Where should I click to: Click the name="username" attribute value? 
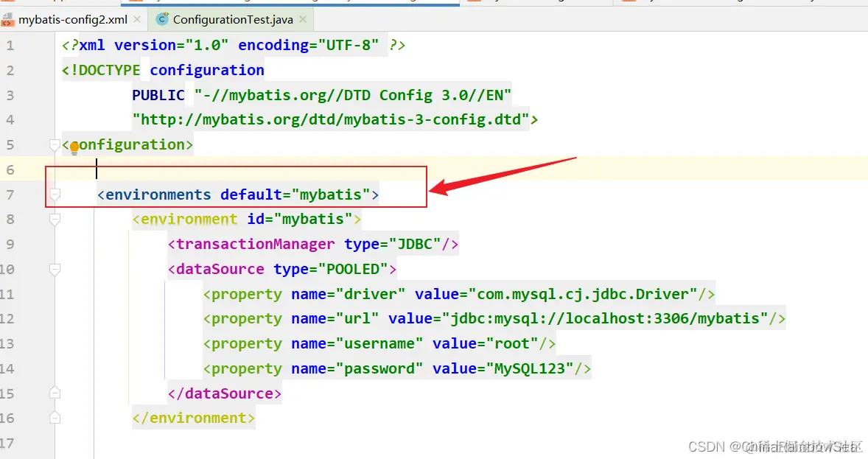click(379, 344)
